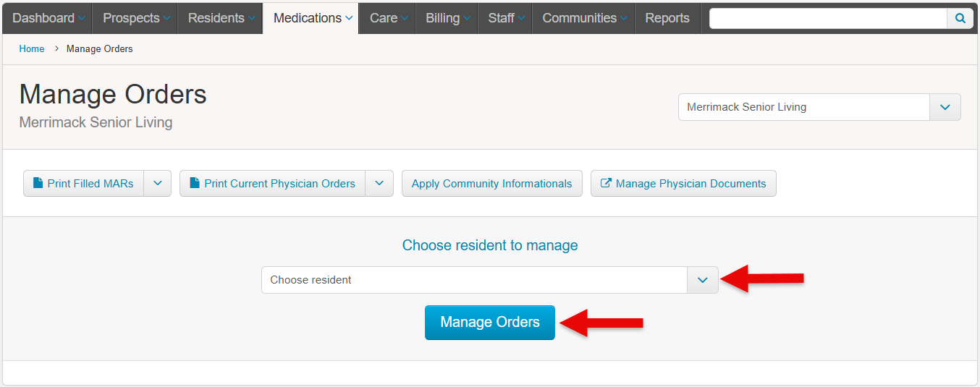The width and height of the screenshot is (980, 387).
Task: Click the top search input field
Action: 828,19
